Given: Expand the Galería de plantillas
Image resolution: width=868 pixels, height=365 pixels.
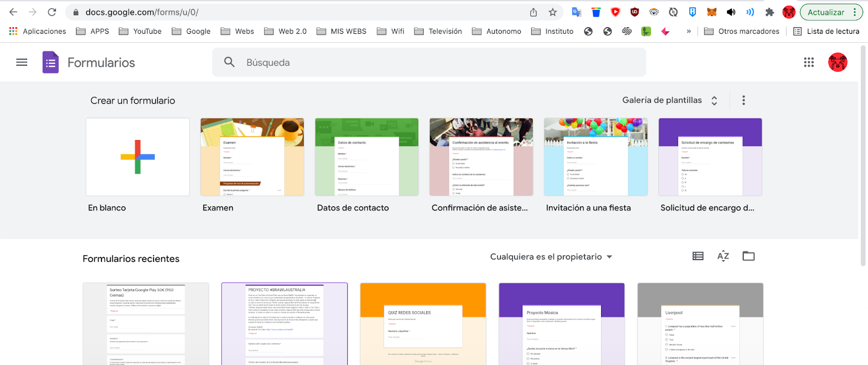Looking at the screenshot, I should (669, 100).
